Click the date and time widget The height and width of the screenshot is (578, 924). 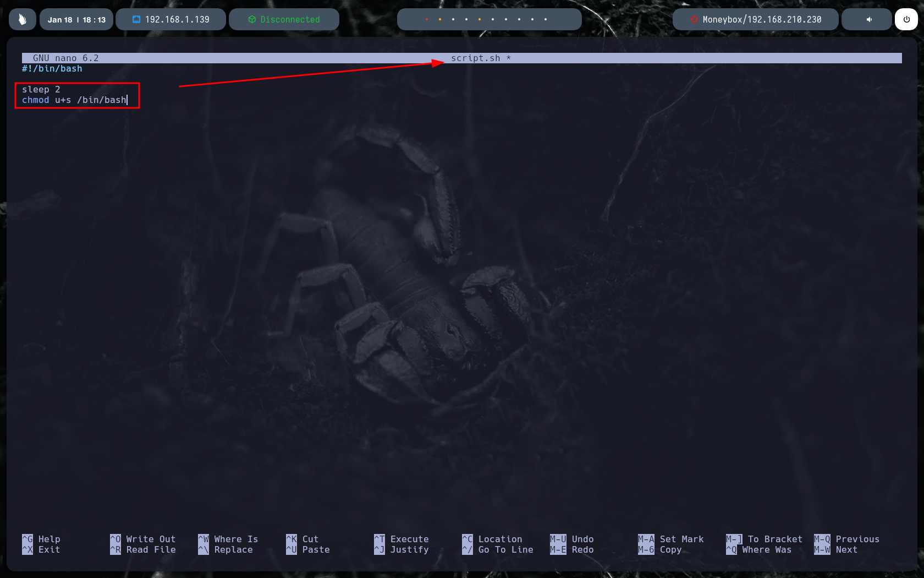tap(76, 19)
